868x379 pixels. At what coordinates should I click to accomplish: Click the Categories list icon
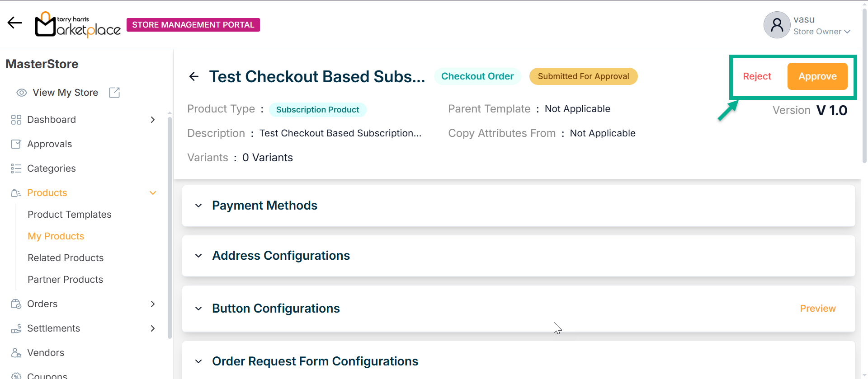[x=16, y=168]
